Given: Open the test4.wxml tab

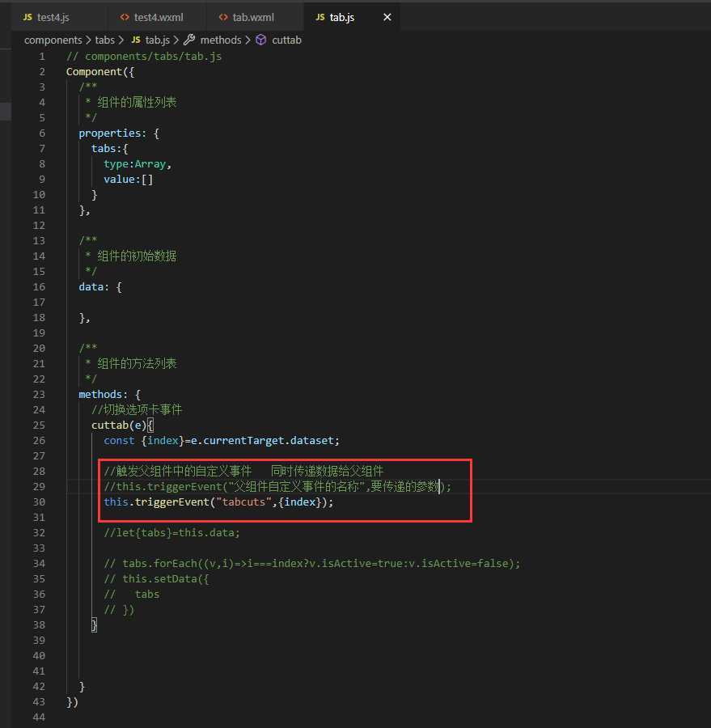Looking at the screenshot, I should pyautogui.click(x=158, y=17).
